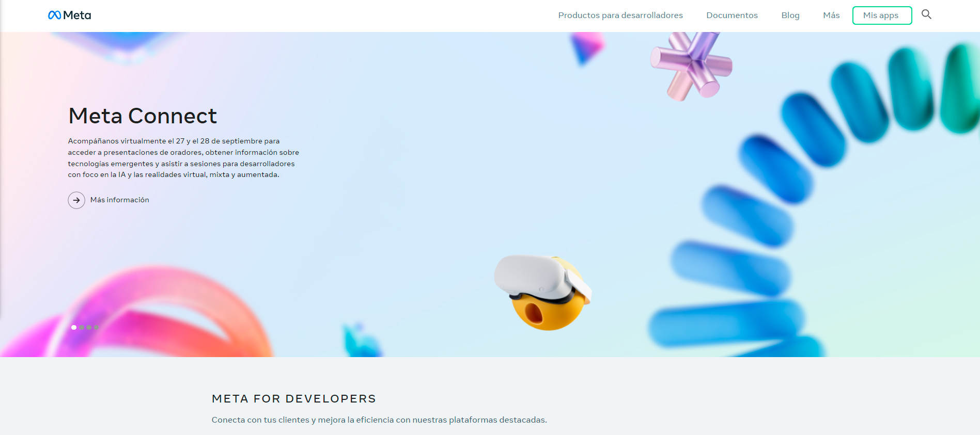The height and width of the screenshot is (435, 980).
Task: Click the circled arrow icon under Meta Connect
Action: 76,200
